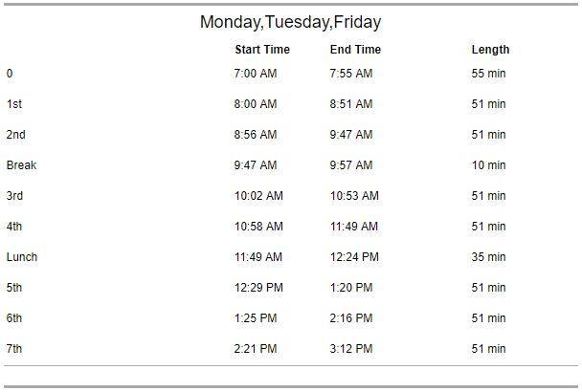Click the Monday,Tuesday,Friday schedule heading
The width and height of the screenshot is (582, 392).
(290, 22)
